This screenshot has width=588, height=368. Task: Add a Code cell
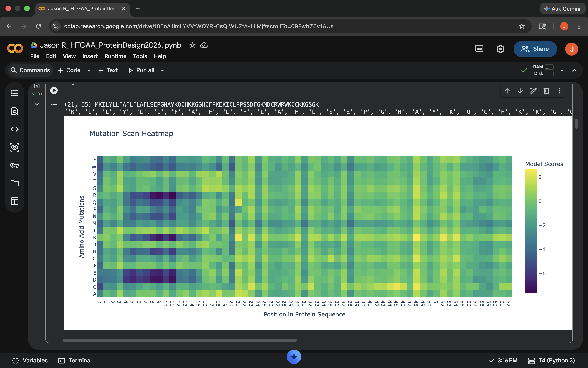pos(69,70)
